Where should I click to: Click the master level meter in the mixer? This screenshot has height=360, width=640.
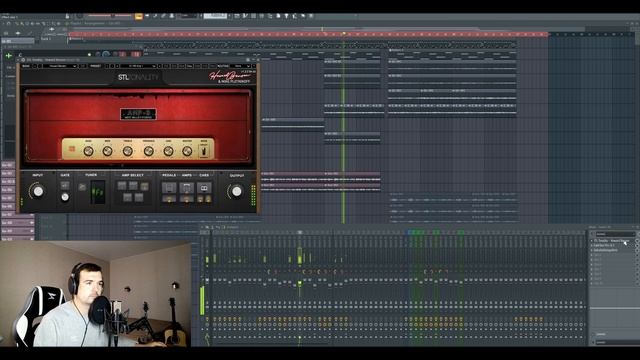click(202, 300)
